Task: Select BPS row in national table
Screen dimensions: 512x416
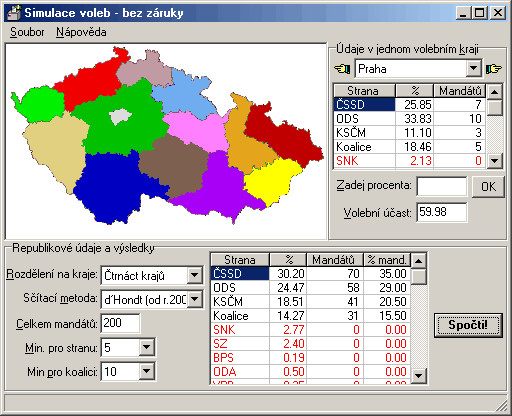Action: (310, 358)
